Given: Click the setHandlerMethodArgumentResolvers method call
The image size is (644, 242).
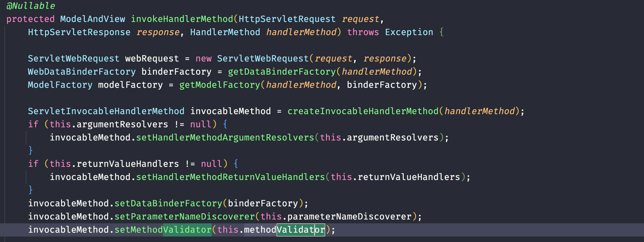Looking at the screenshot, I should (x=225, y=137).
